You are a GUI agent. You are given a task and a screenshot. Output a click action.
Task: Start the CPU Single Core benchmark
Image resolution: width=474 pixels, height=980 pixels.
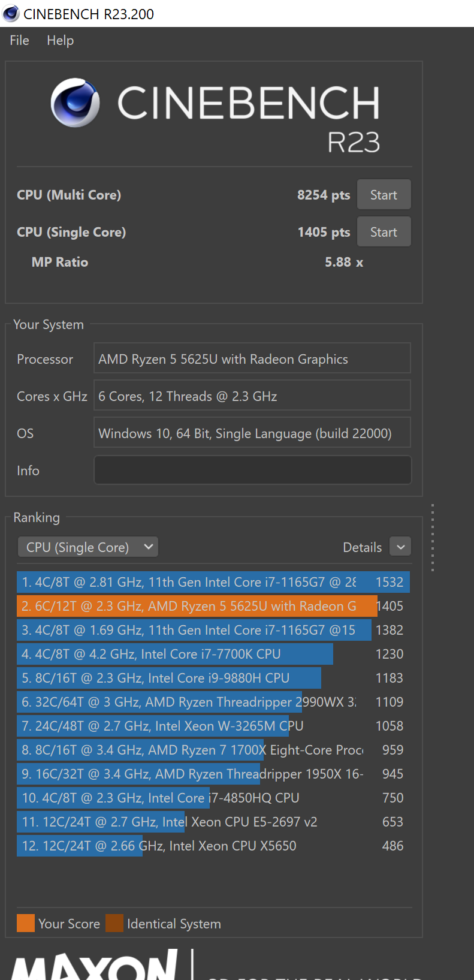point(384,232)
